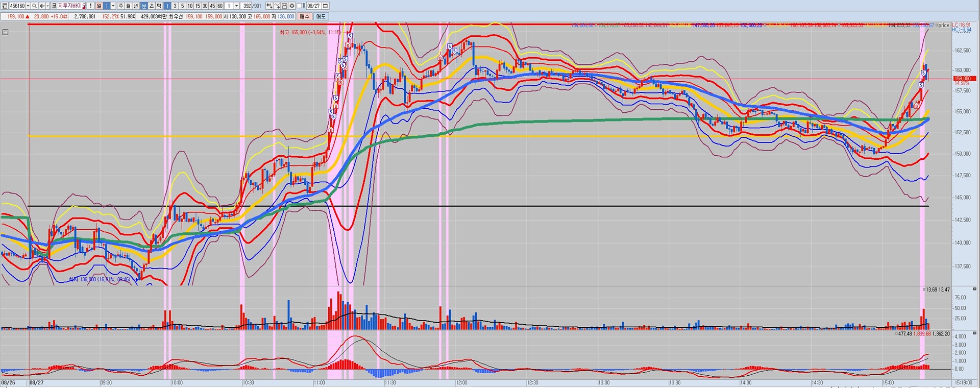The height and width of the screenshot is (388, 980).
Task: Click the exclamation mark info icon
Action: [x=90, y=6]
